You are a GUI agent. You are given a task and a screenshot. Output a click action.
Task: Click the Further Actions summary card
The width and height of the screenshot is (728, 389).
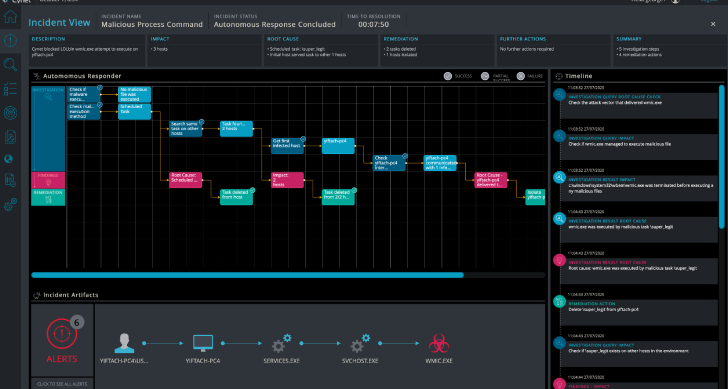[x=554, y=51]
